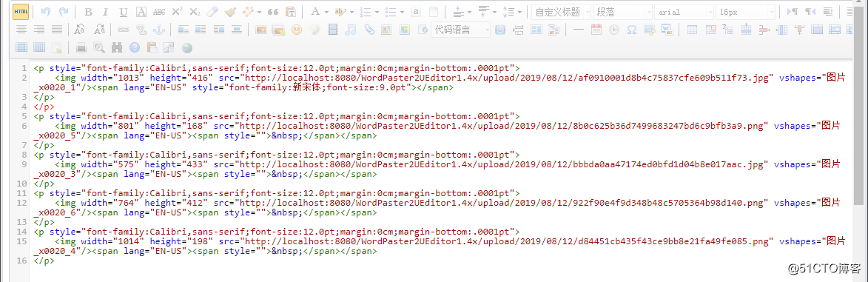
Task: Click the convert to uppercase icon
Action: (80, 30)
